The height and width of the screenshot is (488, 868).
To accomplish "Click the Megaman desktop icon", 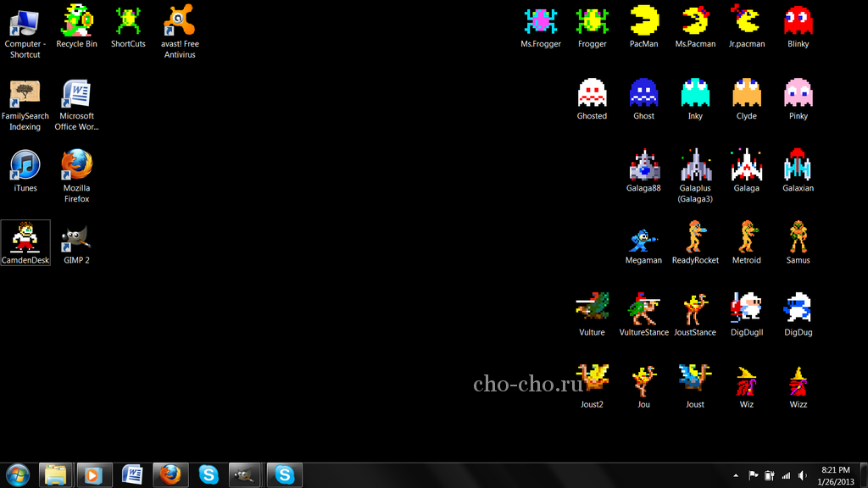I will point(643,239).
